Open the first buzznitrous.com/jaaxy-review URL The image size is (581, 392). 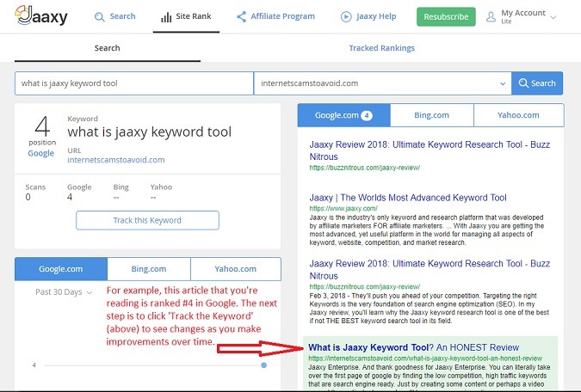[365, 168]
